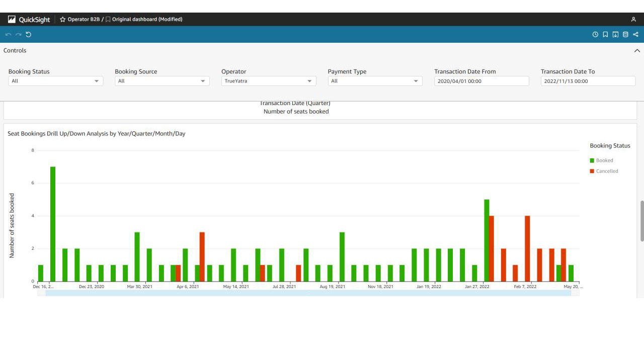Star the Operator B2B dashboard as favorite
Image resolution: width=644 pixels, height=362 pixels.
(x=63, y=20)
